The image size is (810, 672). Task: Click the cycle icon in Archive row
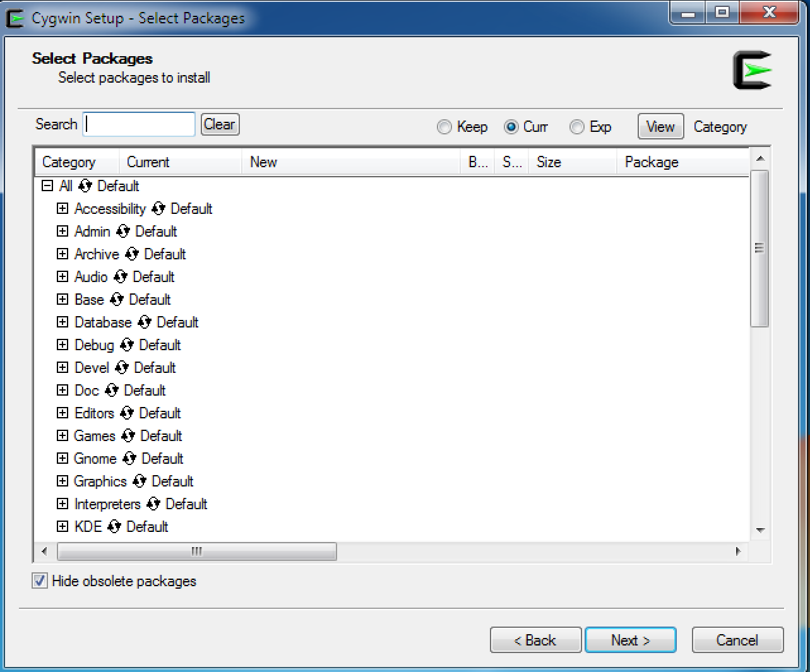pyautogui.click(x=132, y=254)
